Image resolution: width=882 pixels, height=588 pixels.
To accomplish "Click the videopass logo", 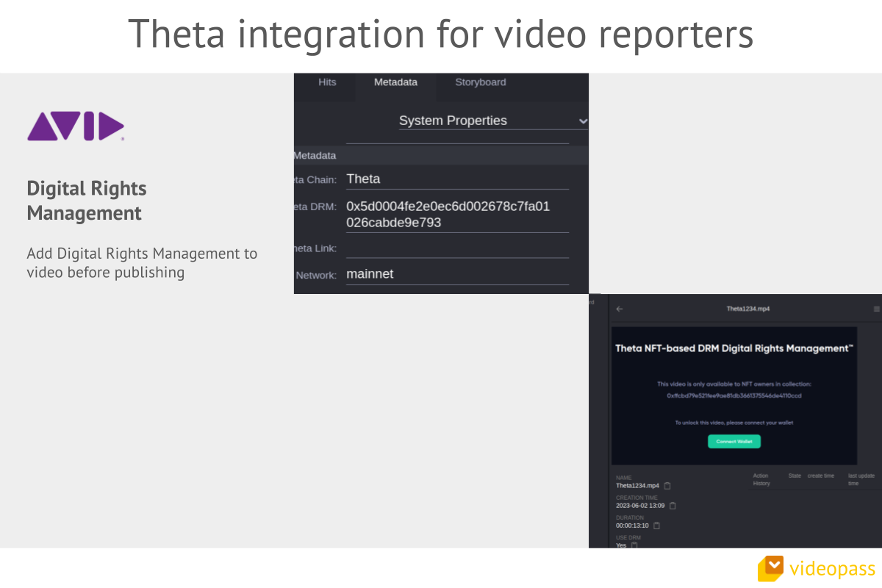I will click(x=817, y=569).
